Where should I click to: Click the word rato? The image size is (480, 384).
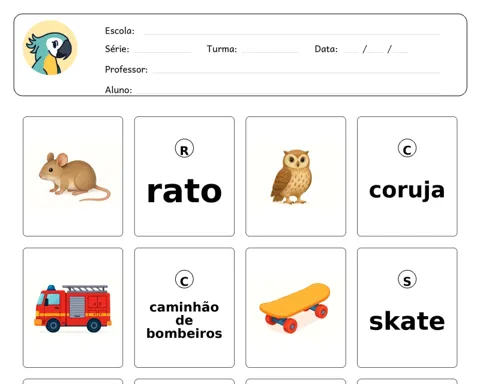tap(184, 191)
